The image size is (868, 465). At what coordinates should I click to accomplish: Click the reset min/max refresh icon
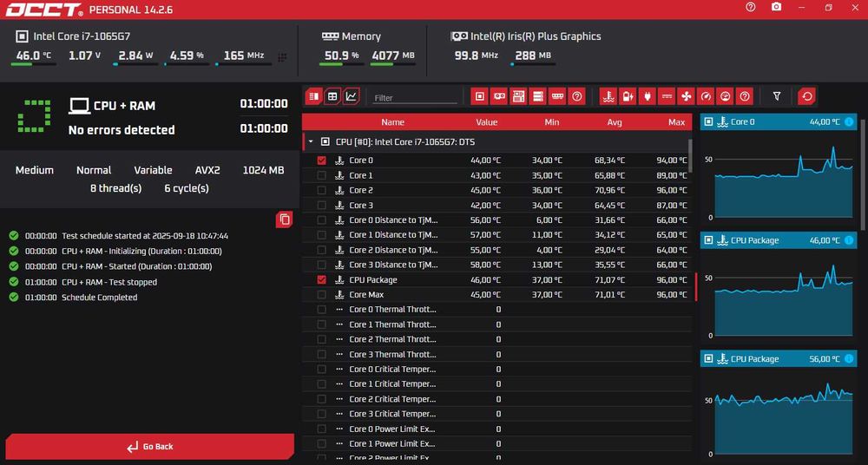(806, 96)
